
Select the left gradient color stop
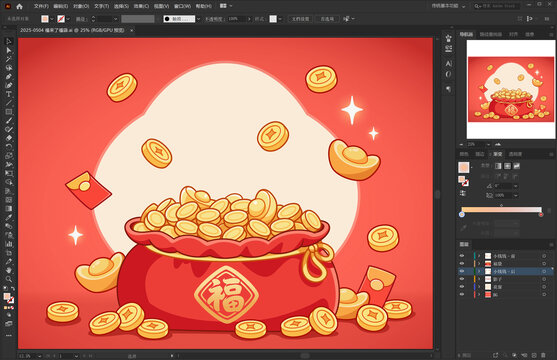pos(462,214)
